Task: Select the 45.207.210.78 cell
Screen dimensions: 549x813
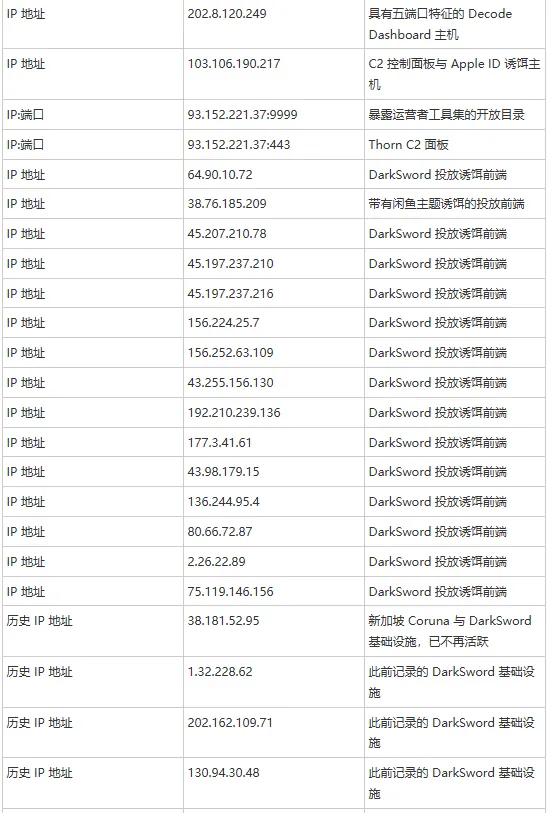Action: pyautogui.click(x=227, y=234)
